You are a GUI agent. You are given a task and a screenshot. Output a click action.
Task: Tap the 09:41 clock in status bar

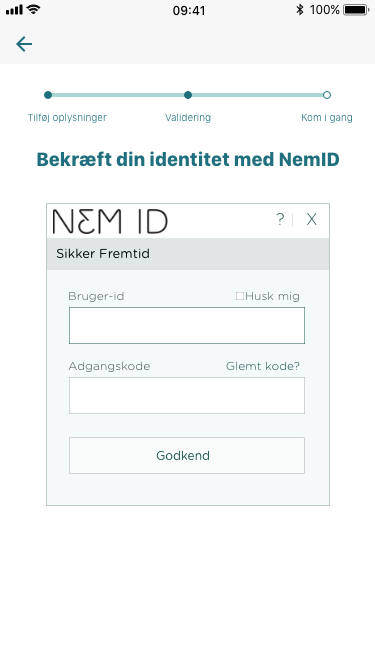[189, 10]
